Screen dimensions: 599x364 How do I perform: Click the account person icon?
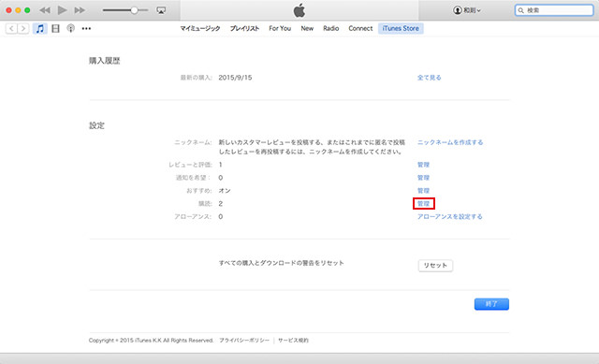458,10
